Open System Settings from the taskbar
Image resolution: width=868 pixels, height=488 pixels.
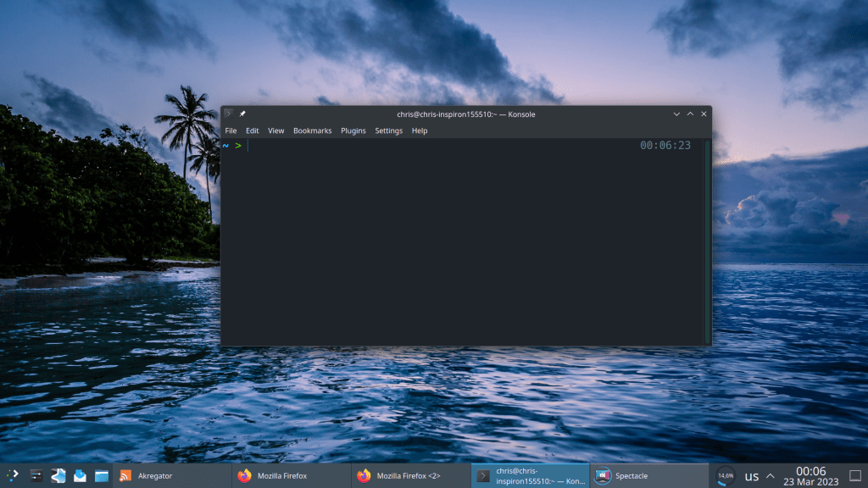pos(36,476)
